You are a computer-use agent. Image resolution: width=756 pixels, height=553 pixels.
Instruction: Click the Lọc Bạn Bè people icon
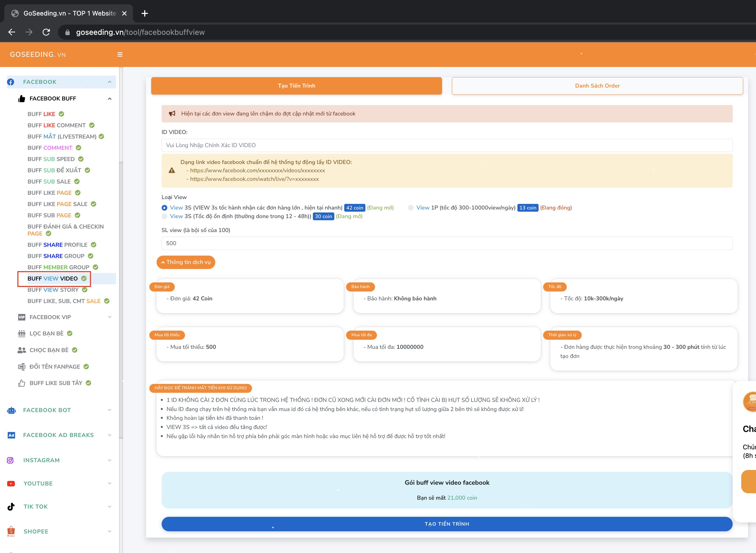click(x=22, y=333)
